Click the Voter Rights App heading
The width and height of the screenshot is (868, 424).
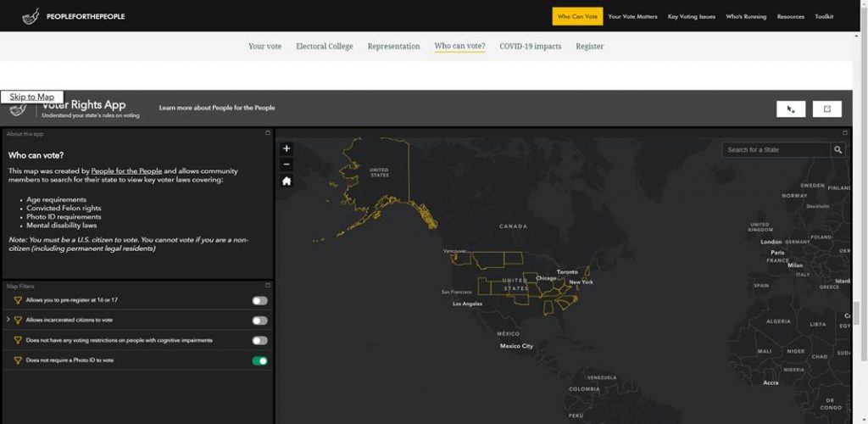(84, 104)
